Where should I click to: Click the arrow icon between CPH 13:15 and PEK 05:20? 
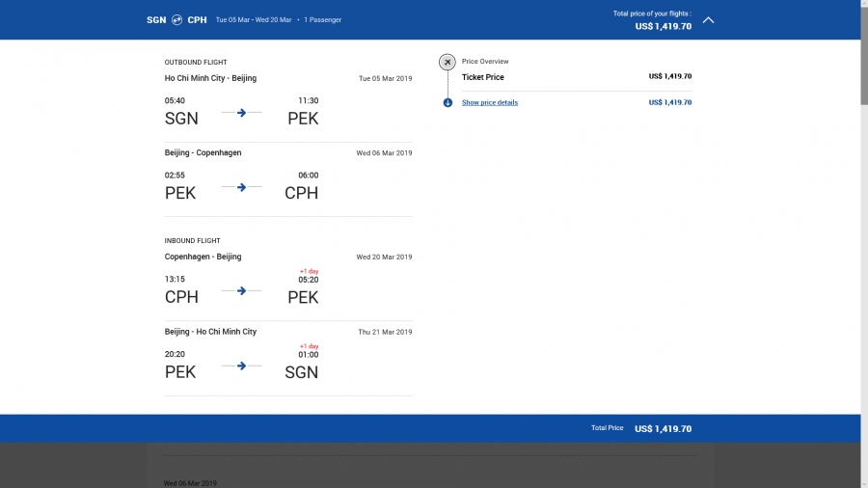coord(241,290)
